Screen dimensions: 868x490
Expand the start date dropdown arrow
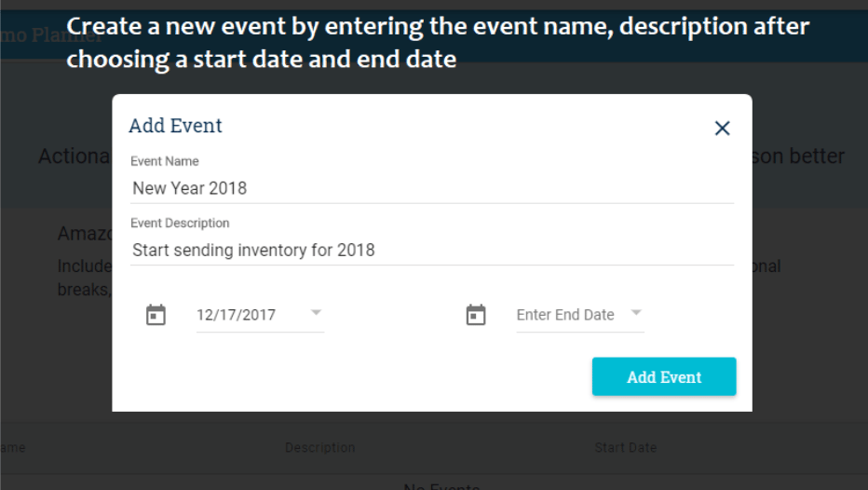click(x=316, y=313)
